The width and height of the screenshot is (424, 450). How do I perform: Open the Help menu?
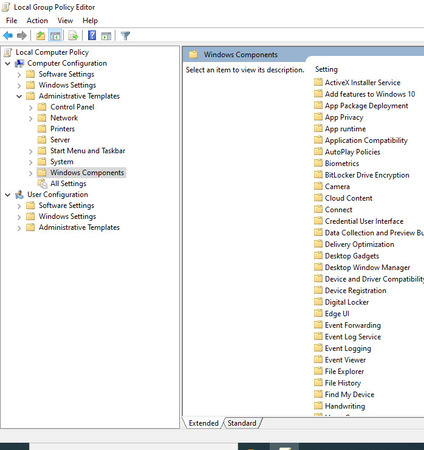90,21
